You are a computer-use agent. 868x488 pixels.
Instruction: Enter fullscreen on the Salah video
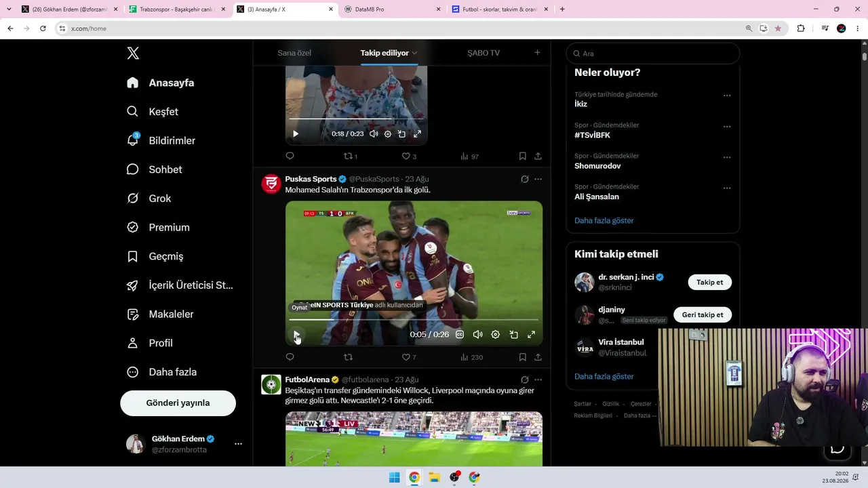click(531, 335)
